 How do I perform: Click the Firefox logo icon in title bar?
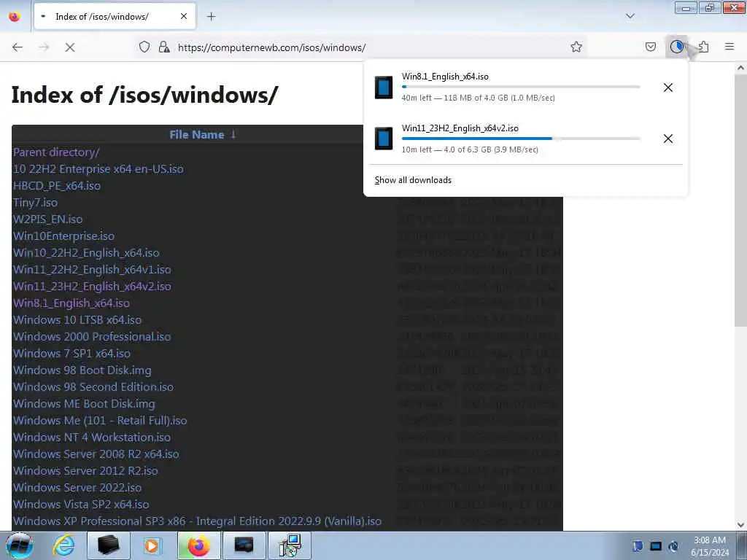[15, 17]
